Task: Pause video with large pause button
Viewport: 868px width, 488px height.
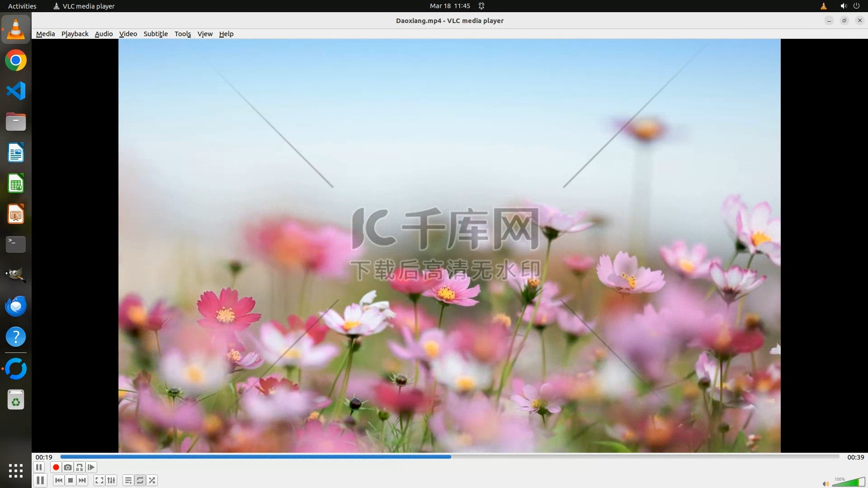Action: 40,480
